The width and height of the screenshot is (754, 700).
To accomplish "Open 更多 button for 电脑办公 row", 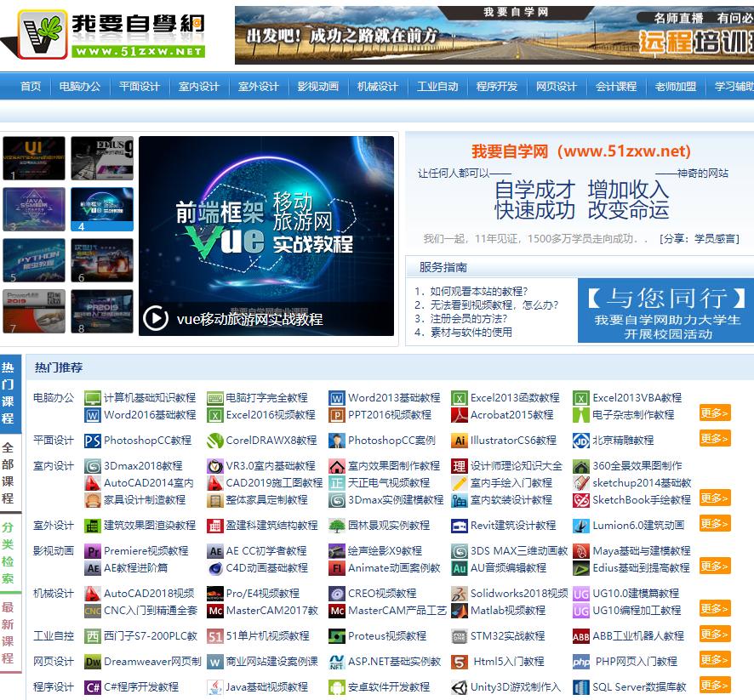I will pyautogui.click(x=715, y=413).
